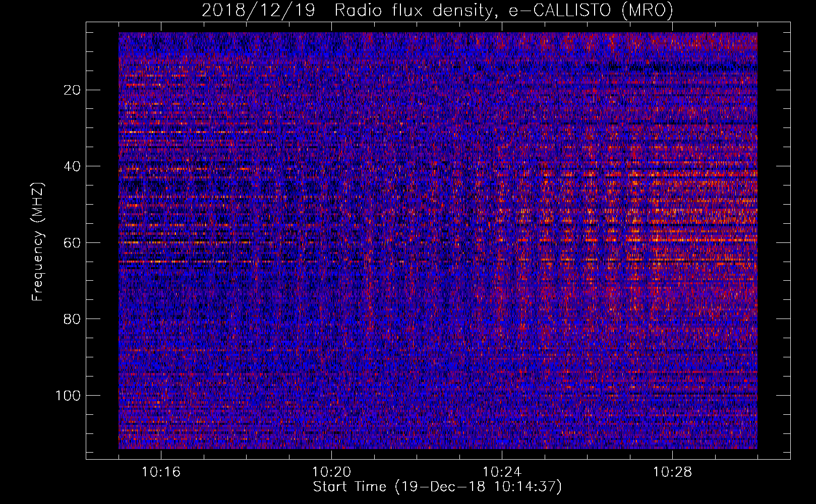Click the 20 frequency tick label

[x=73, y=90]
